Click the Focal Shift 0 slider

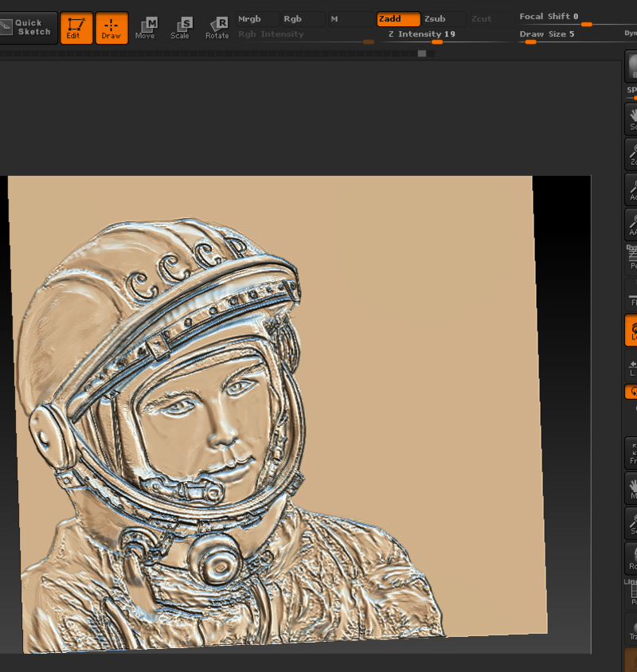tap(577, 19)
